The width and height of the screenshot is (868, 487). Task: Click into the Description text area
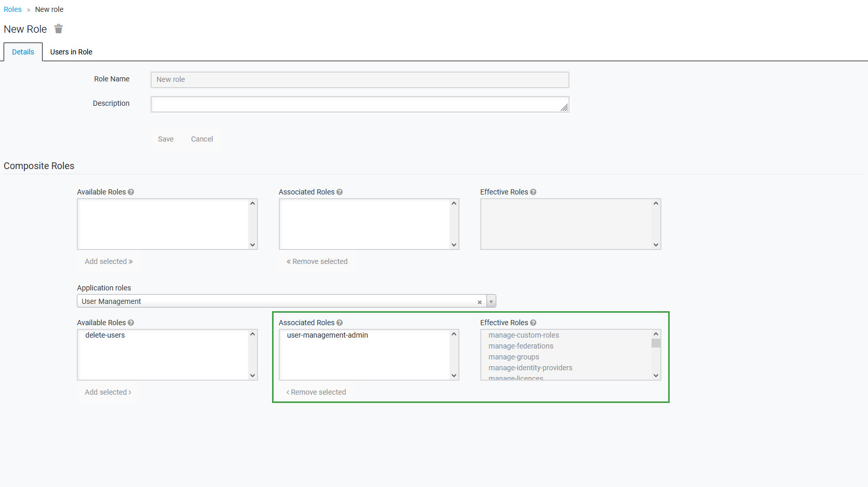point(359,104)
